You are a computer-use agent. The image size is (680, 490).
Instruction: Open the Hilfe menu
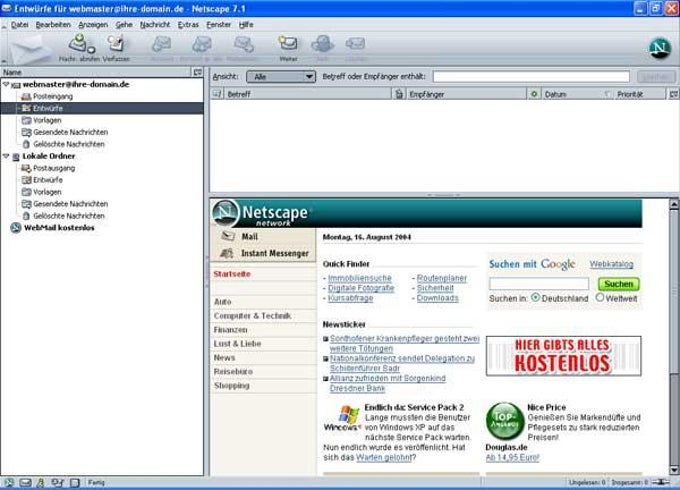[246, 25]
